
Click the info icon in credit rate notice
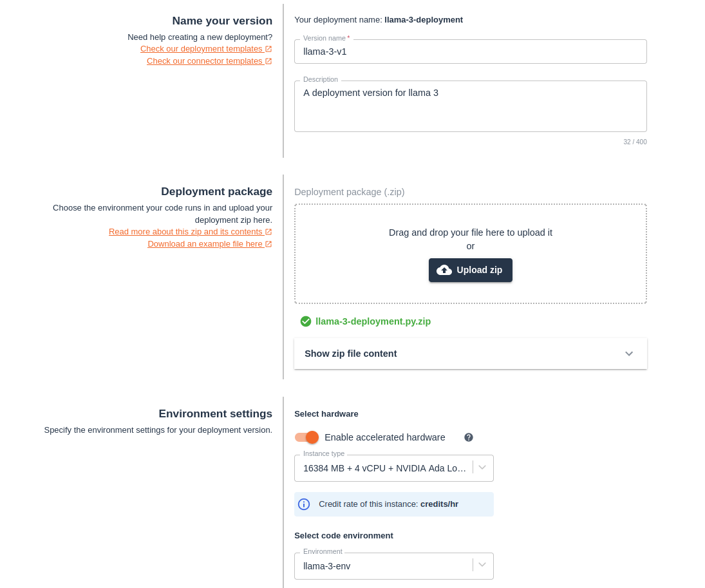click(304, 504)
